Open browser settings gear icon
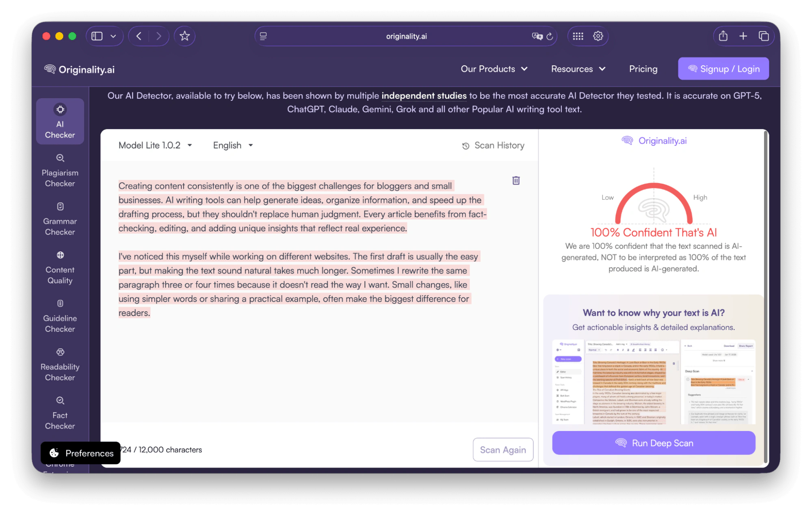The width and height of the screenshot is (812, 515). [598, 36]
